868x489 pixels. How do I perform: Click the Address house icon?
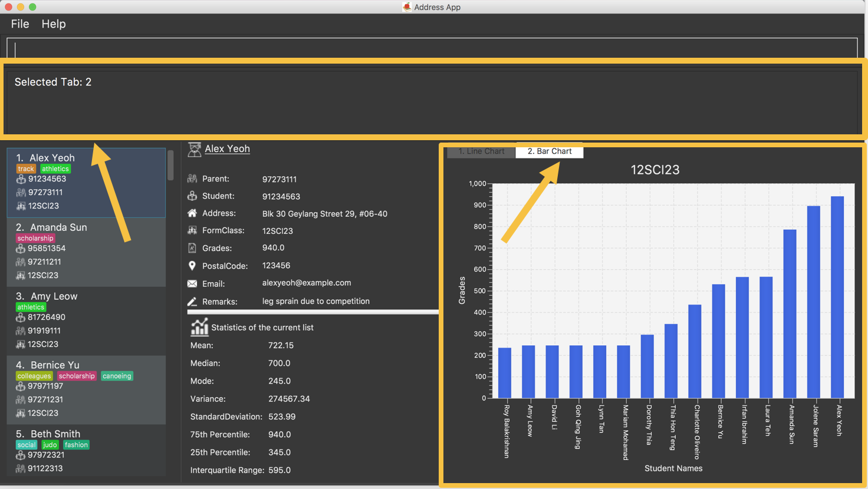[192, 213]
